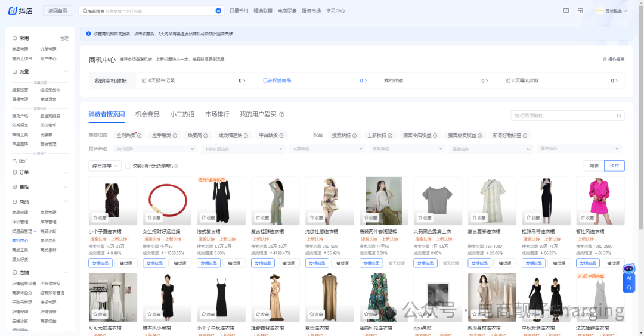644x336 pixels.
Task: Favorite the 女生招财好运红绳 card
Action: click(154, 218)
